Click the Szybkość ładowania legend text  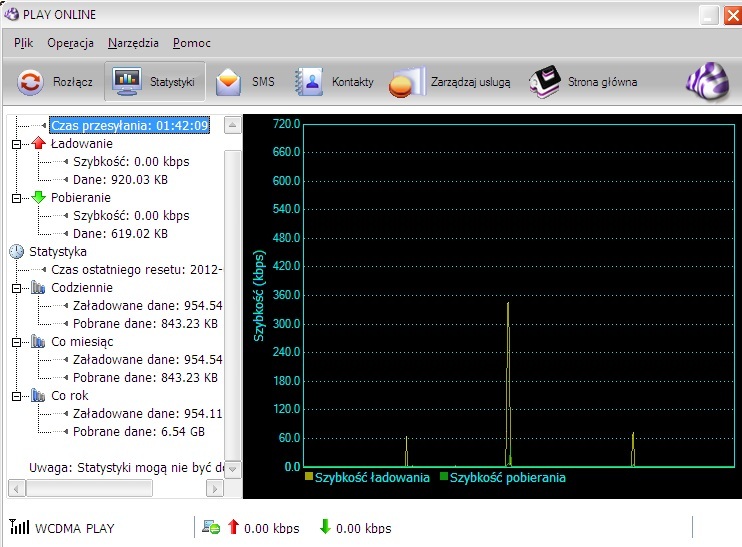372,477
